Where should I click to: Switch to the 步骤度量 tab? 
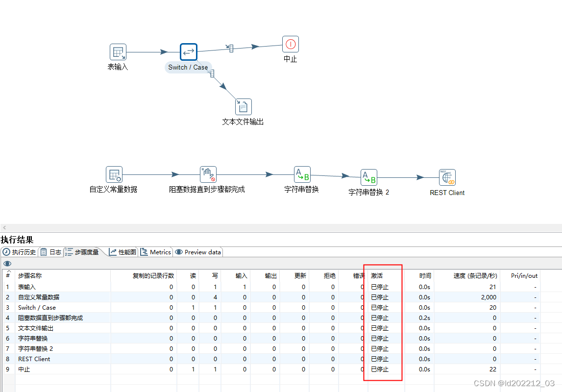pos(82,252)
